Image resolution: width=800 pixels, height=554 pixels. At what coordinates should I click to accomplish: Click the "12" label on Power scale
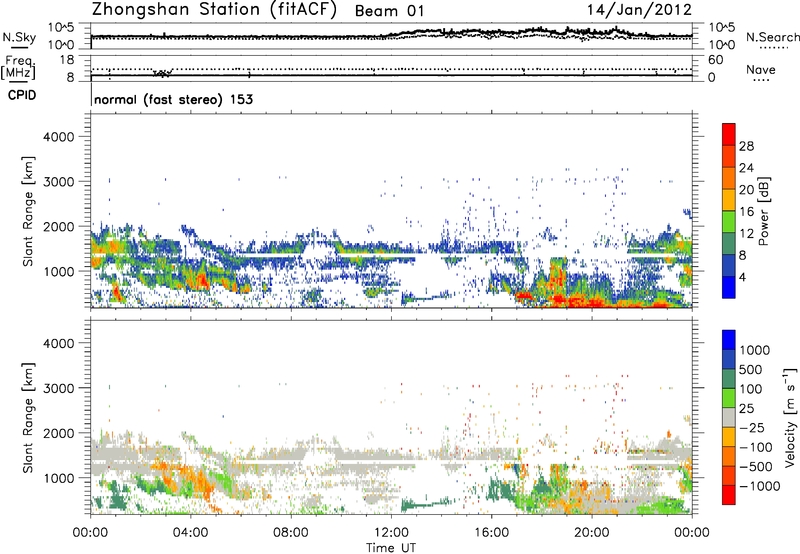pyautogui.click(x=746, y=234)
